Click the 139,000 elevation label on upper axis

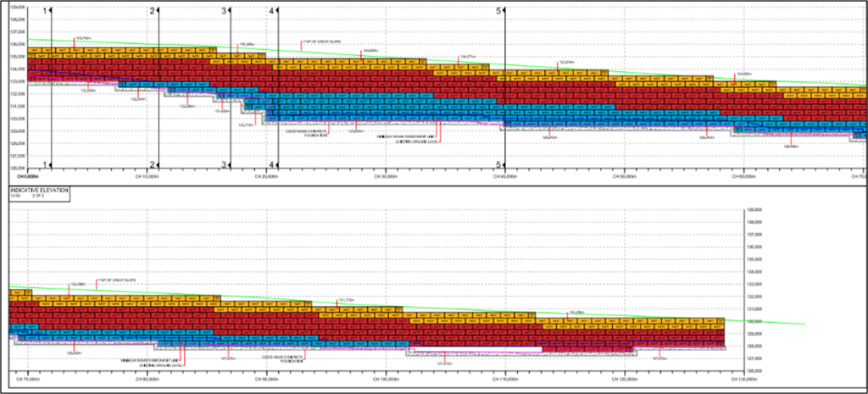[x=17, y=7]
